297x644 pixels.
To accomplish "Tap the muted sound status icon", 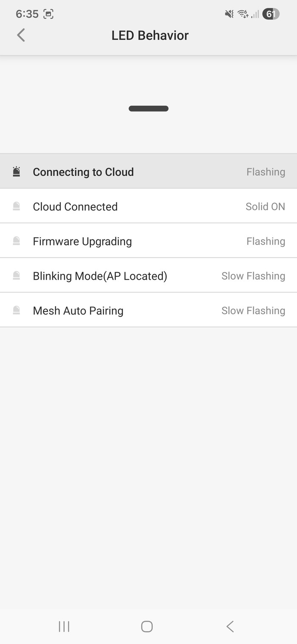I will pyautogui.click(x=229, y=14).
